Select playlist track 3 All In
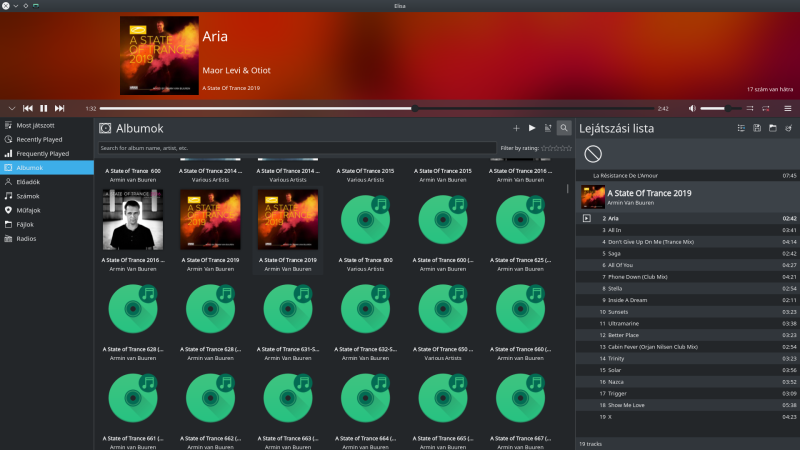 click(x=687, y=230)
